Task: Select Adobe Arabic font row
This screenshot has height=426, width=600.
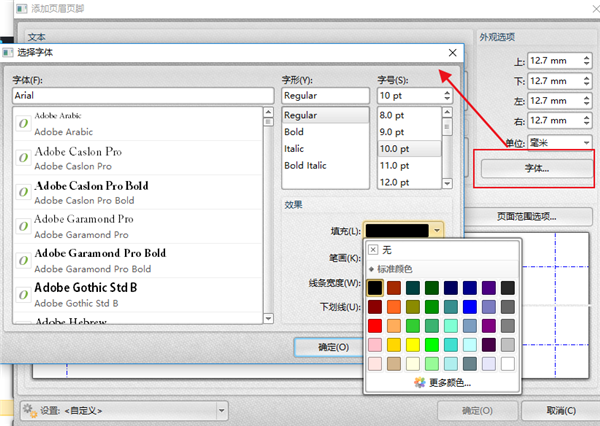Action: click(138, 124)
